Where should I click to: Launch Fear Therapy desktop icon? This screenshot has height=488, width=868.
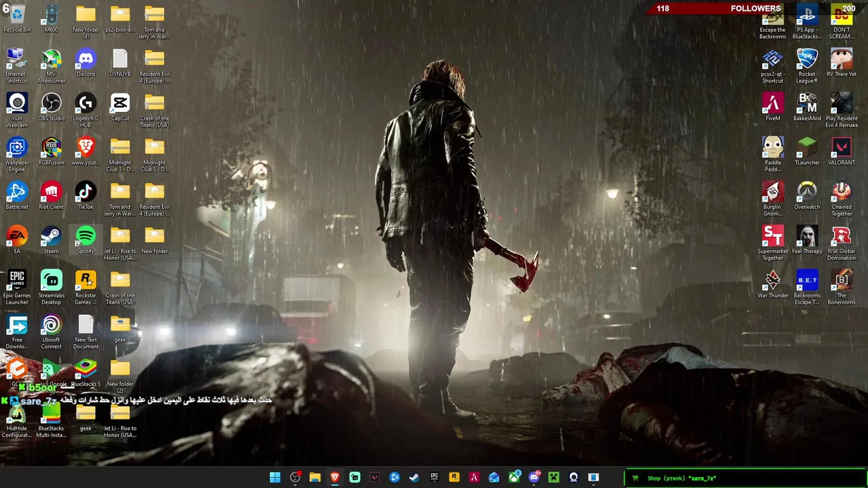point(807,240)
